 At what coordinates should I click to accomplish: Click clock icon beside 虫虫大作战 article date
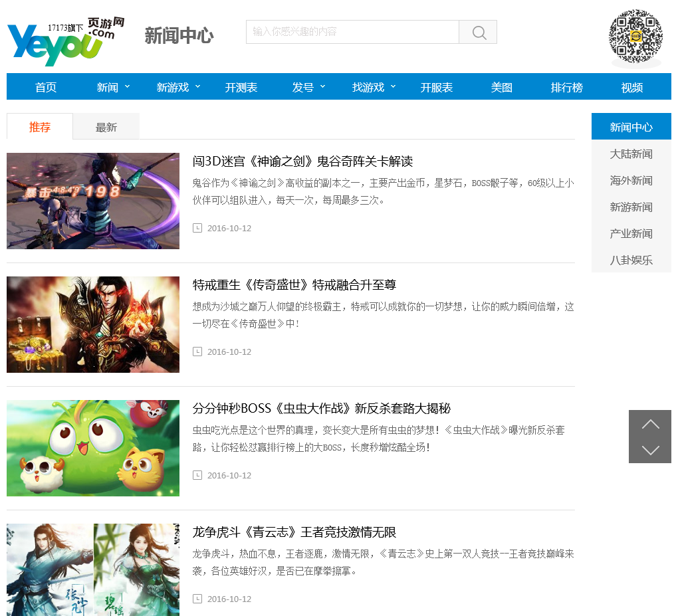pos(197,475)
